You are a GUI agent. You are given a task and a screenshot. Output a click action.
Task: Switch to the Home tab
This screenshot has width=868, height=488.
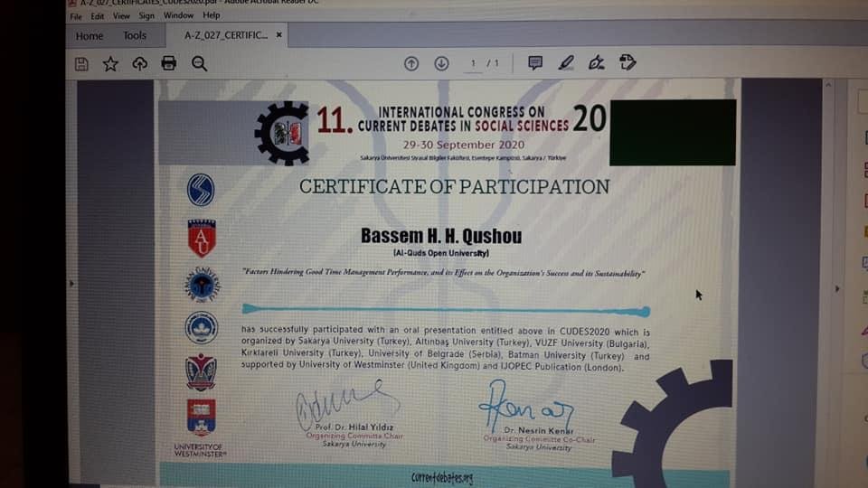coord(90,36)
